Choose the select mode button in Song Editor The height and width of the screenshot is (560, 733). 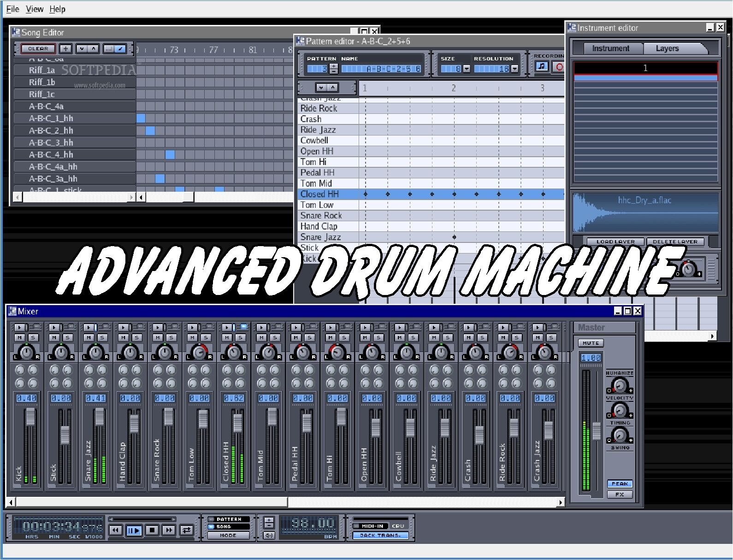pyautogui.click(x=108, y=48)
